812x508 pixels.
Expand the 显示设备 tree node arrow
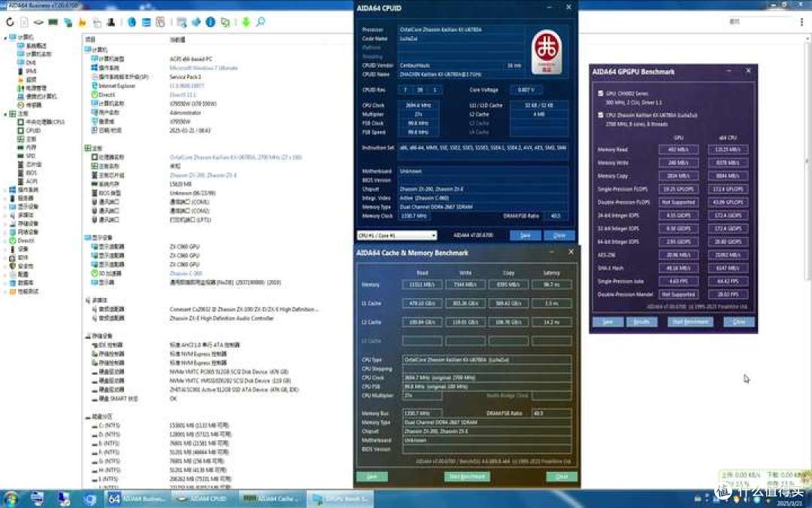click(5, 206)
